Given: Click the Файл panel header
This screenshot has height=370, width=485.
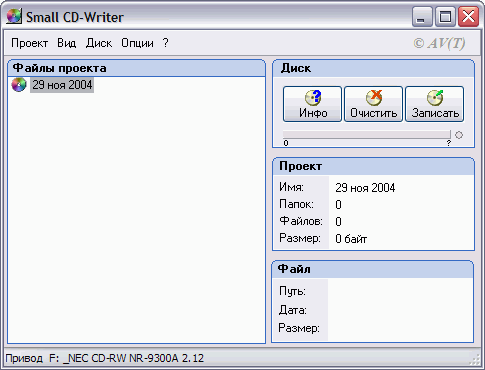Looking at the screenshot, I should [x=373, y=269].
